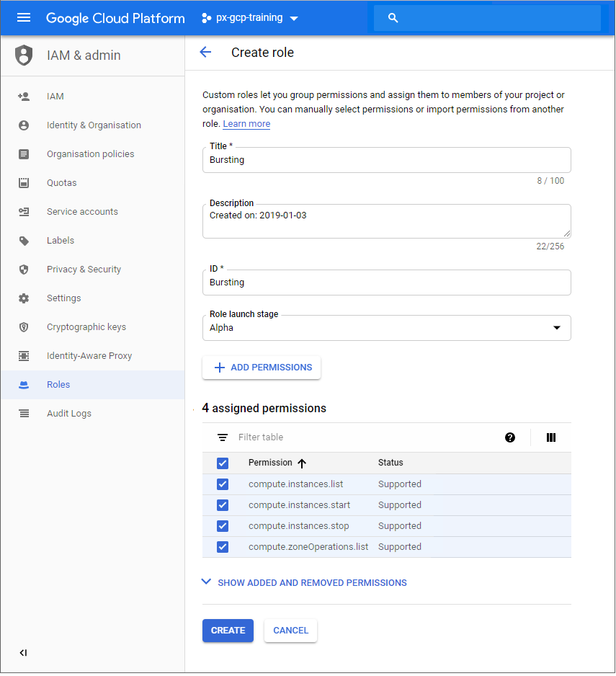Expand Show added and removed permissions
616x676 pixels.
pos(305,582)
